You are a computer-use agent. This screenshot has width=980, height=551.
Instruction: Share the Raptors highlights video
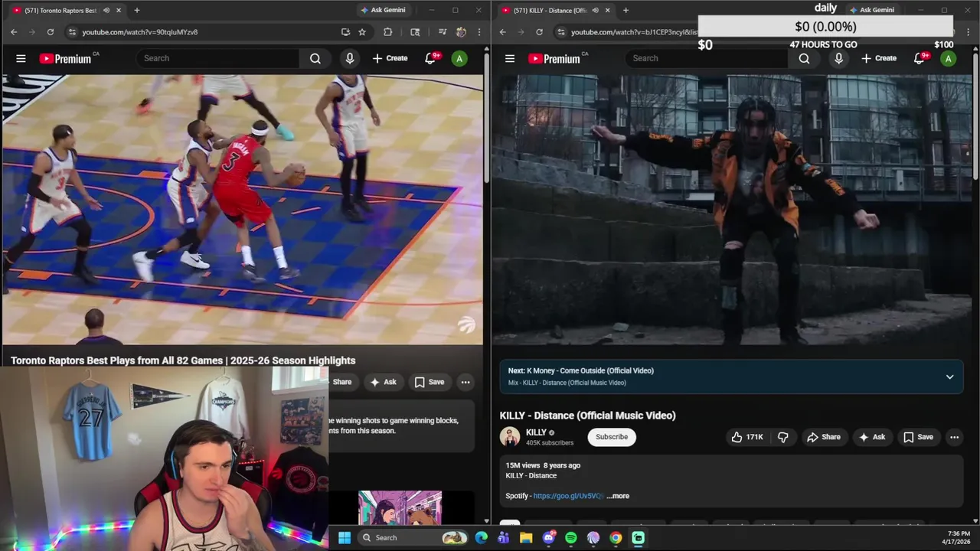(x=341, y=382)
